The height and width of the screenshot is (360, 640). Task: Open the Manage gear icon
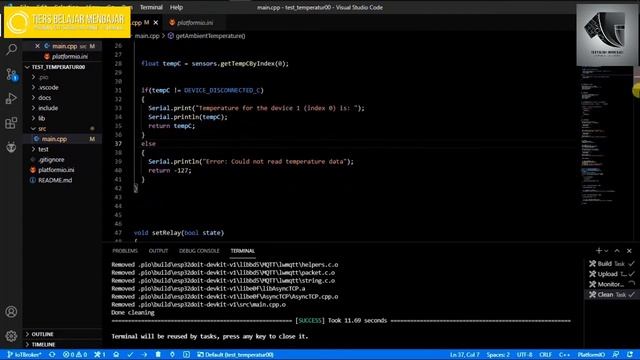tap(11, 336)
